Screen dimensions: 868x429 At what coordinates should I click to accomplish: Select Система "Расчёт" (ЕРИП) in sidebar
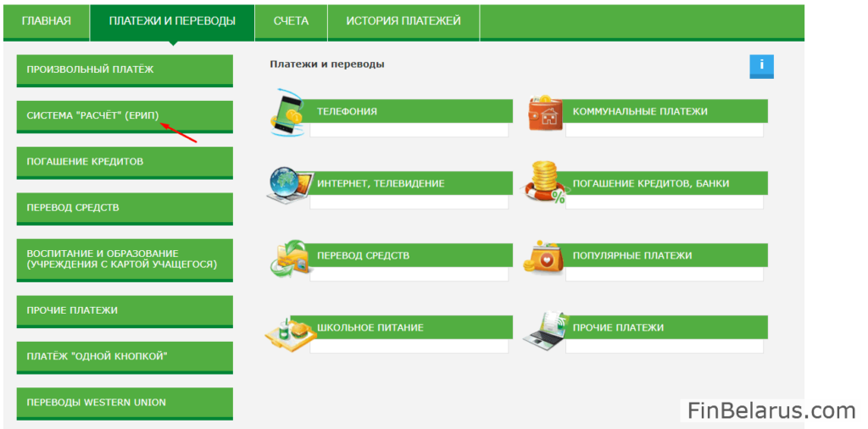124,115
